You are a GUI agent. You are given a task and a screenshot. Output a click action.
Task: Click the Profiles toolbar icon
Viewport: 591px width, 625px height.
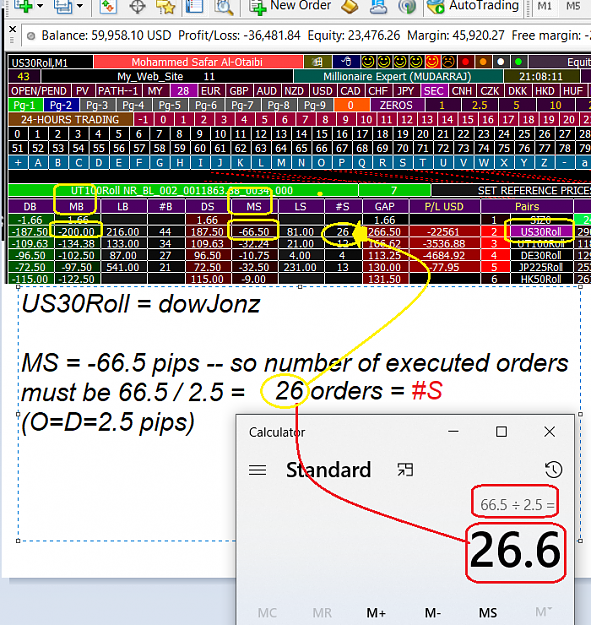[x=63, y=6]
